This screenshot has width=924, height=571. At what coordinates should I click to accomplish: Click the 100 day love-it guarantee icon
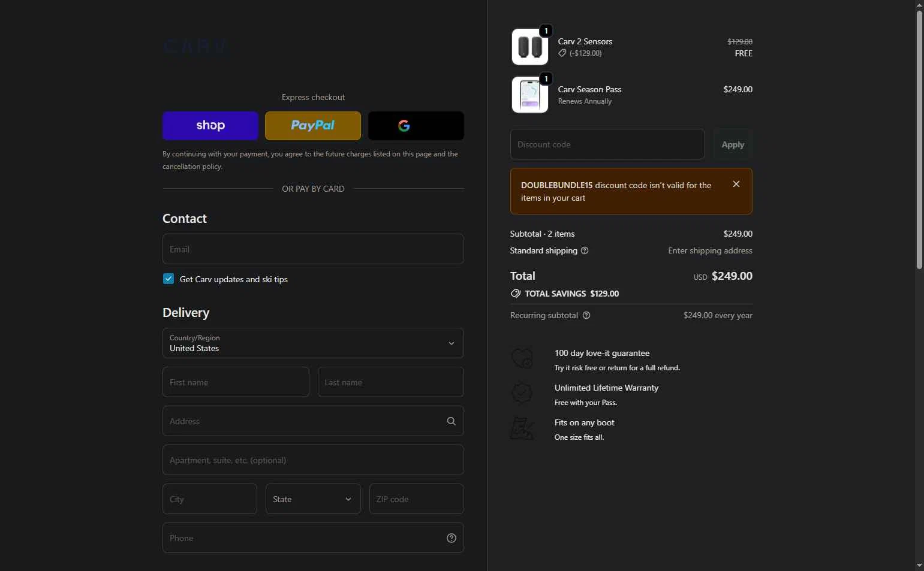pyautogui.click(x=522, y=358)
